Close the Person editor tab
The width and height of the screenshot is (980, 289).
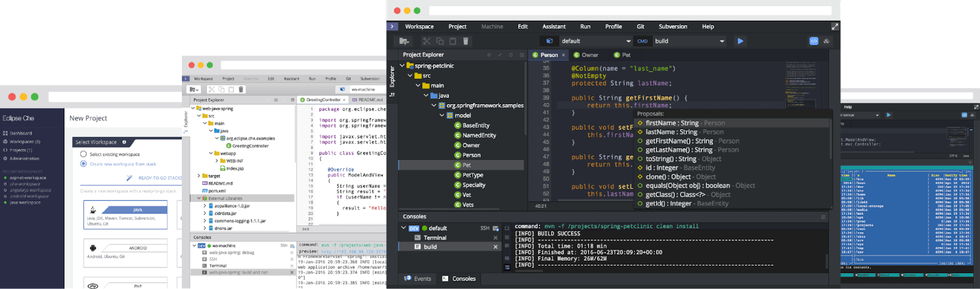click(563, 55)
